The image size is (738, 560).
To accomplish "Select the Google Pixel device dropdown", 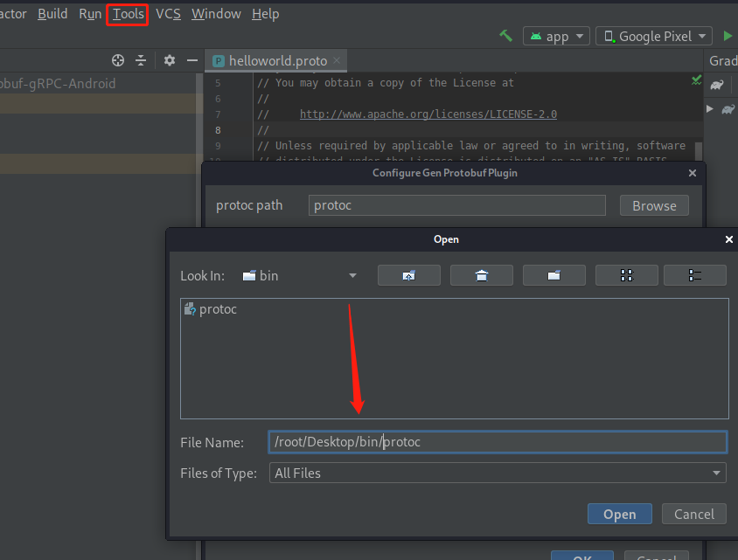I will pyautogui.click(x=654, y=36).
